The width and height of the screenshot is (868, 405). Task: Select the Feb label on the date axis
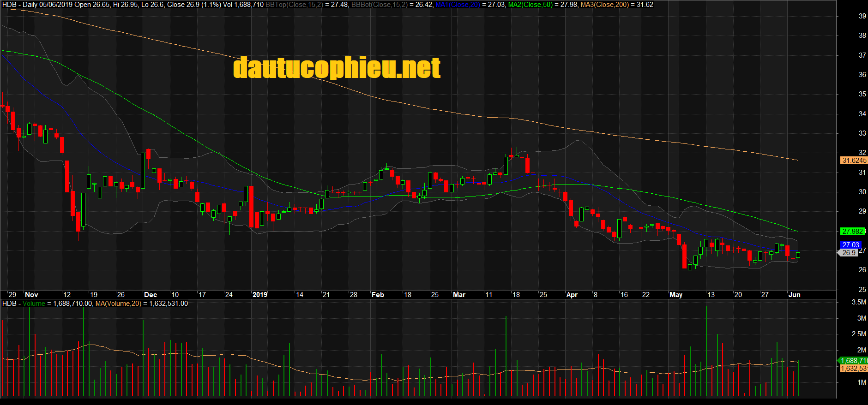point(378,295)
